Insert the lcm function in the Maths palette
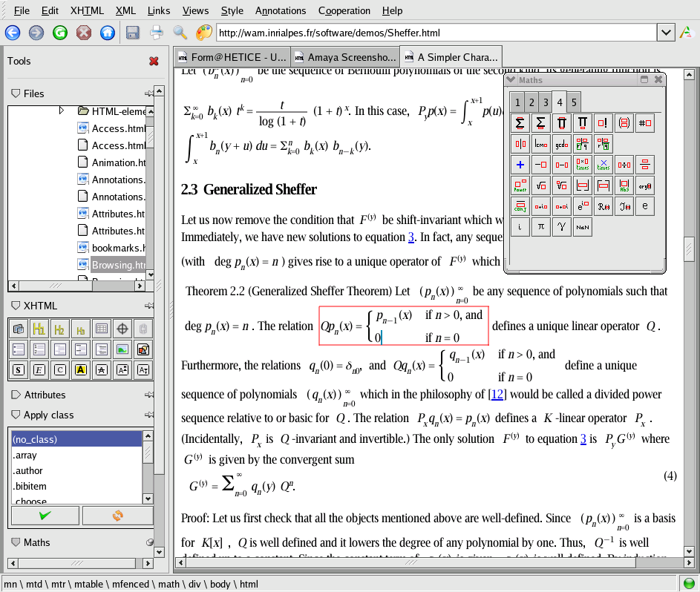Viewport: 700px width, 592px height. coord(541,144)
